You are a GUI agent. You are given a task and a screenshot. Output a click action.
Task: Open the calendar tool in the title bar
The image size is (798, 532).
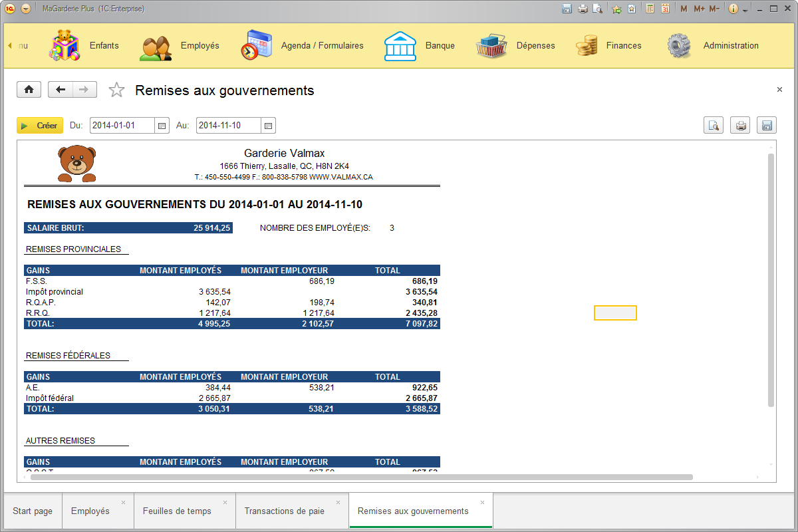(666, 8)
